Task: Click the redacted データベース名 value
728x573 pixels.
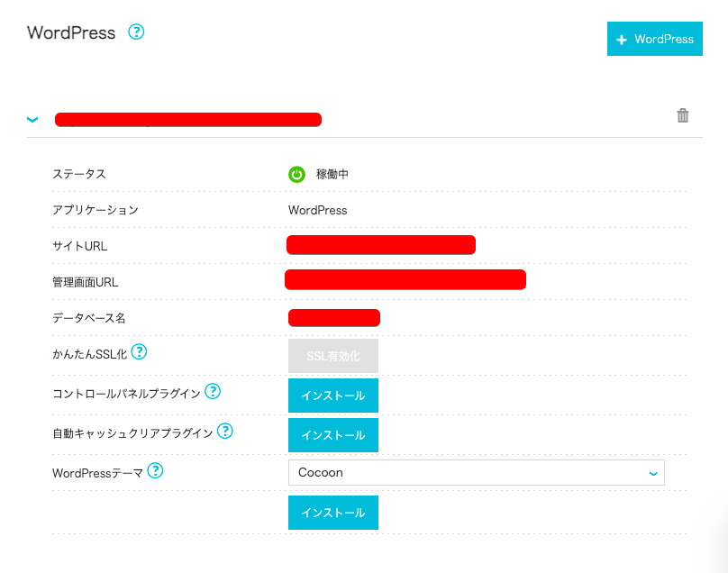Action: 334,317
